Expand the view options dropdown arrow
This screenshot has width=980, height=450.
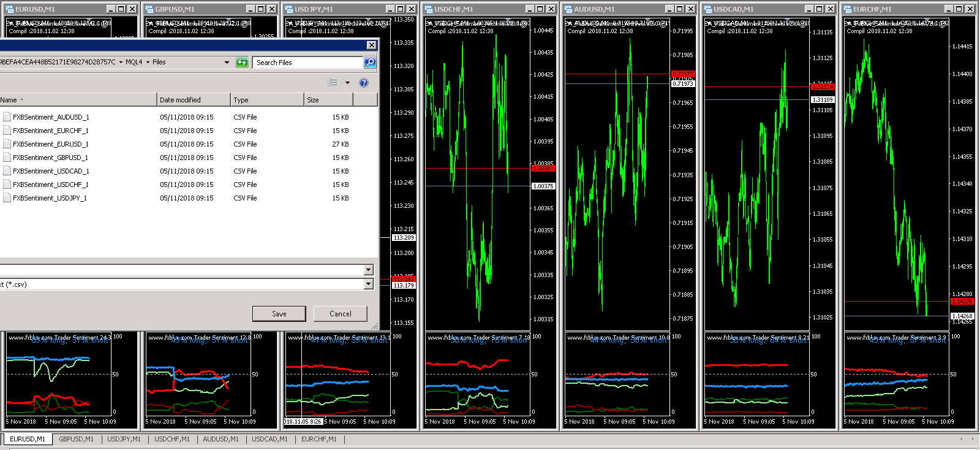coord(347,83)
